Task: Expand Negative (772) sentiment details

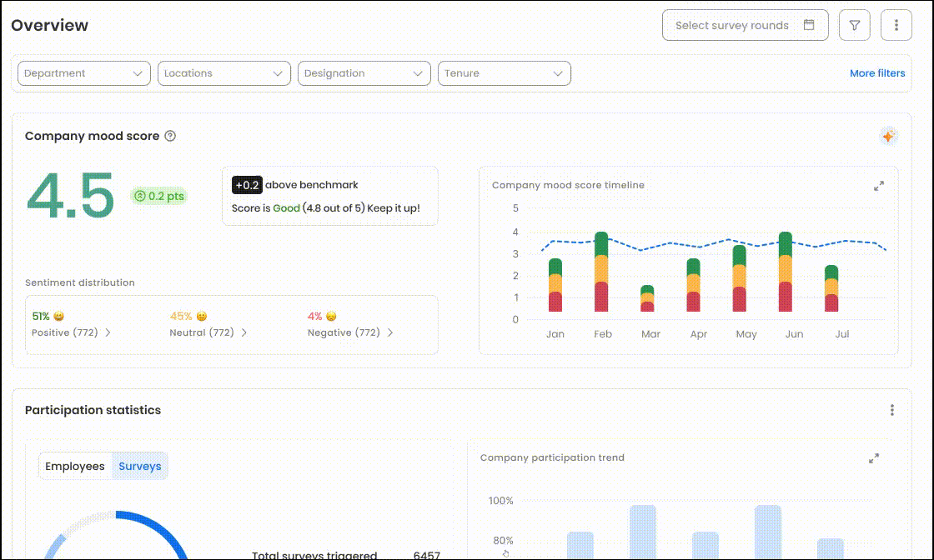Action: (x=350, y=332)
